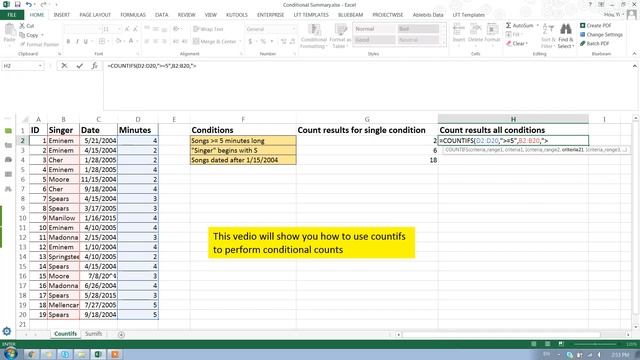Expand the formula bar chevron
Screen dimensions: 640x360
pyautogui.click(x=634, y=66)
